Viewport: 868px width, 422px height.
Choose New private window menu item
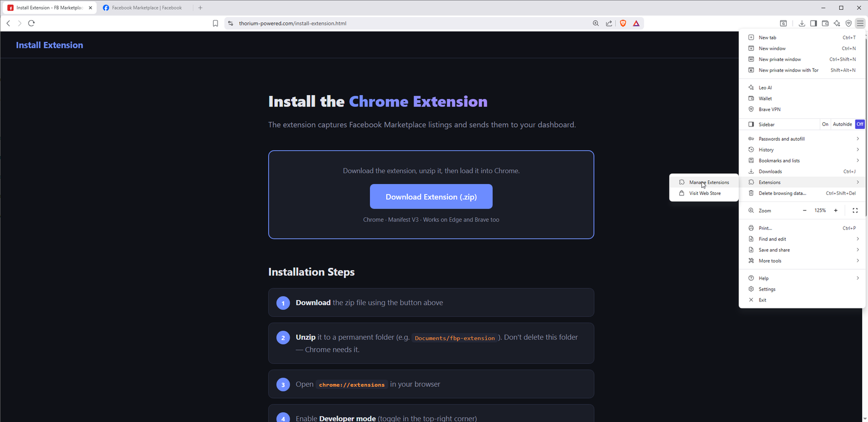click(x=802, y=59)
